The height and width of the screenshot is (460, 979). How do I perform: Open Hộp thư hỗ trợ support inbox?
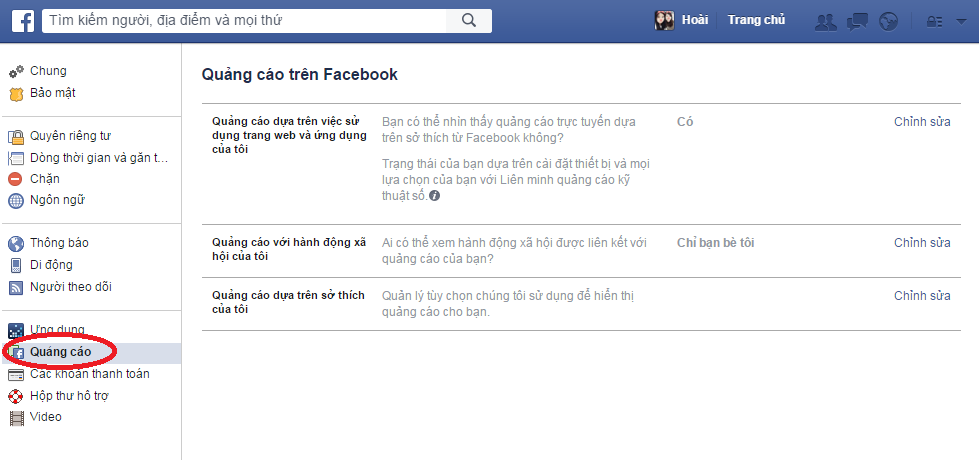pyautogui.click(x=70, y=396)
